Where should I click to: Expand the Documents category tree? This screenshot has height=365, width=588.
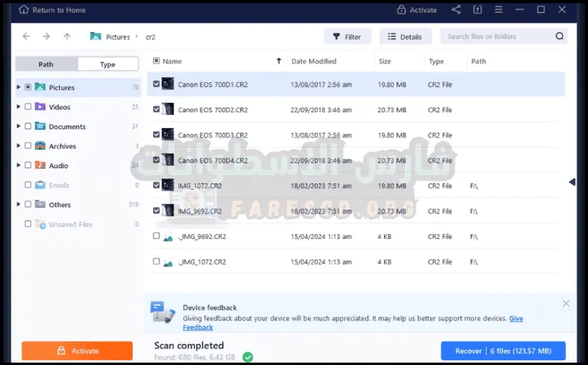point(18,127)
